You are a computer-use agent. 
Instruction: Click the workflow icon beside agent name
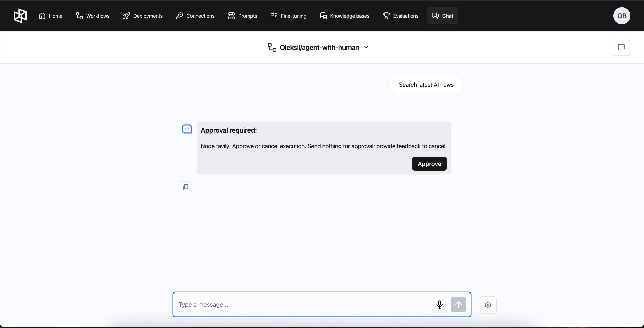coord(272,47)
